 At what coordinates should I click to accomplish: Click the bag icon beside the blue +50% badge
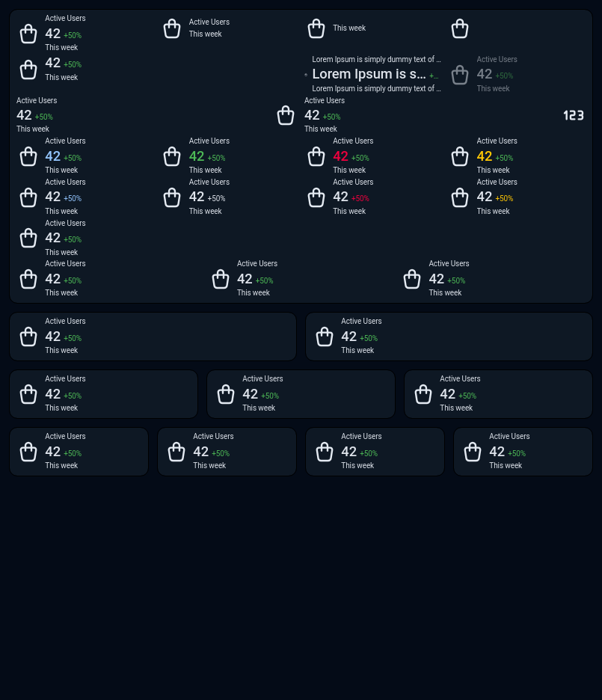(x=28, y=197)
